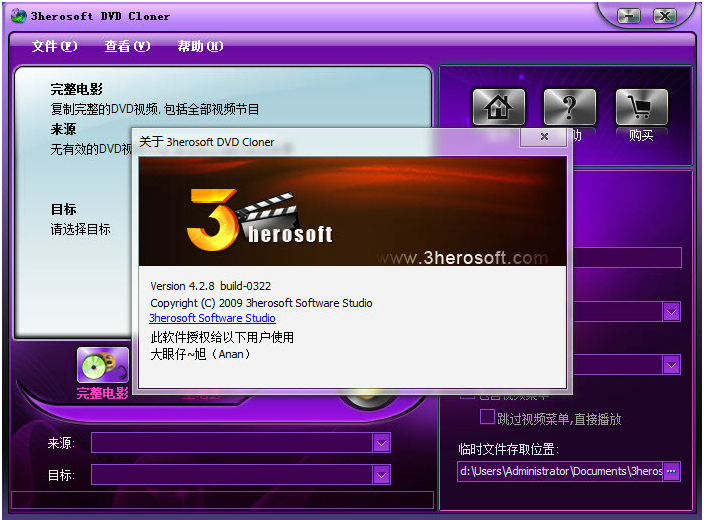Click the shopping cart 购买 icon
The height and width of the screenshot is (520, 704).
point(641,107)
